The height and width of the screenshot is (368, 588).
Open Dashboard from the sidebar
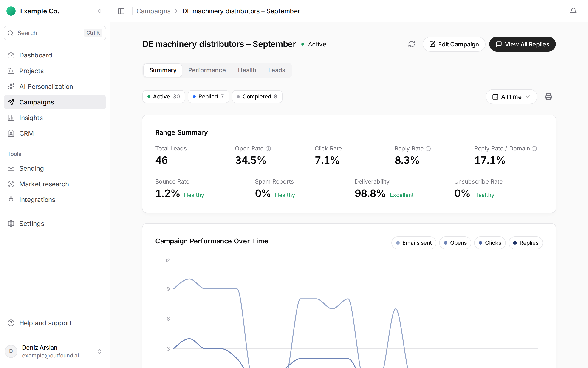(x=55, y=55)
